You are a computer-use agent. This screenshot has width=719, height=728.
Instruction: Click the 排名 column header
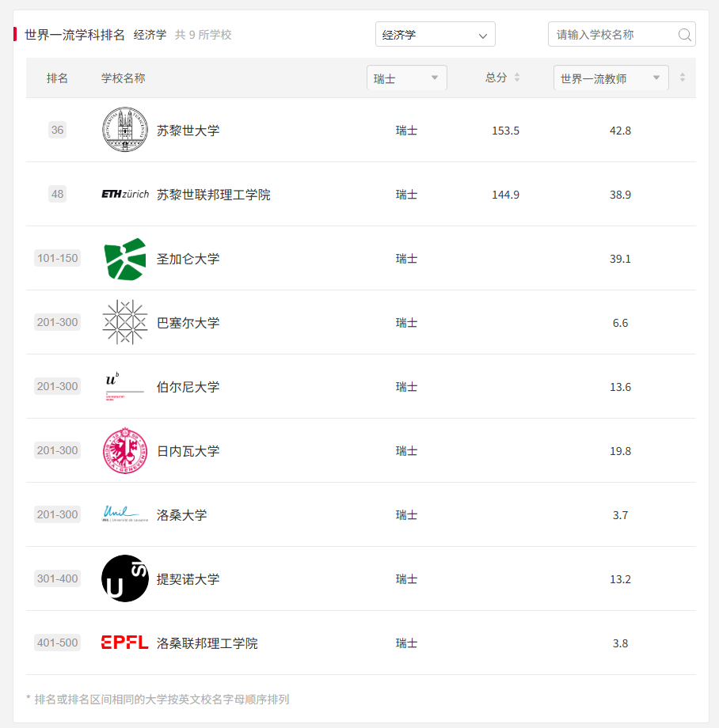[57, 78]
